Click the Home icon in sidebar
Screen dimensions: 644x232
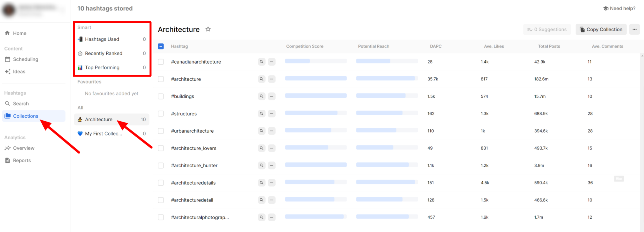tap(7, 33)
